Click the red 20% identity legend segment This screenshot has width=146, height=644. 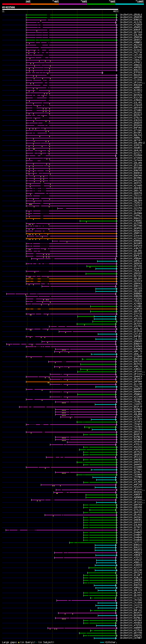click(x=16, y=4)
